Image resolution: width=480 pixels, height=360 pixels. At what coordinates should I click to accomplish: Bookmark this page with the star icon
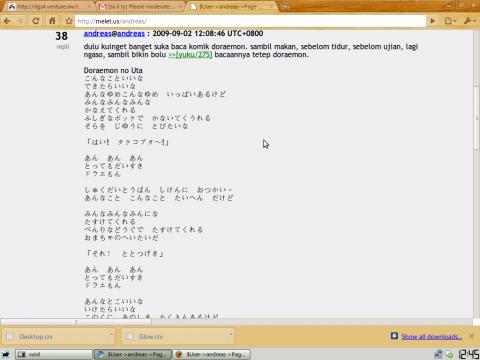tap(69, 21)
